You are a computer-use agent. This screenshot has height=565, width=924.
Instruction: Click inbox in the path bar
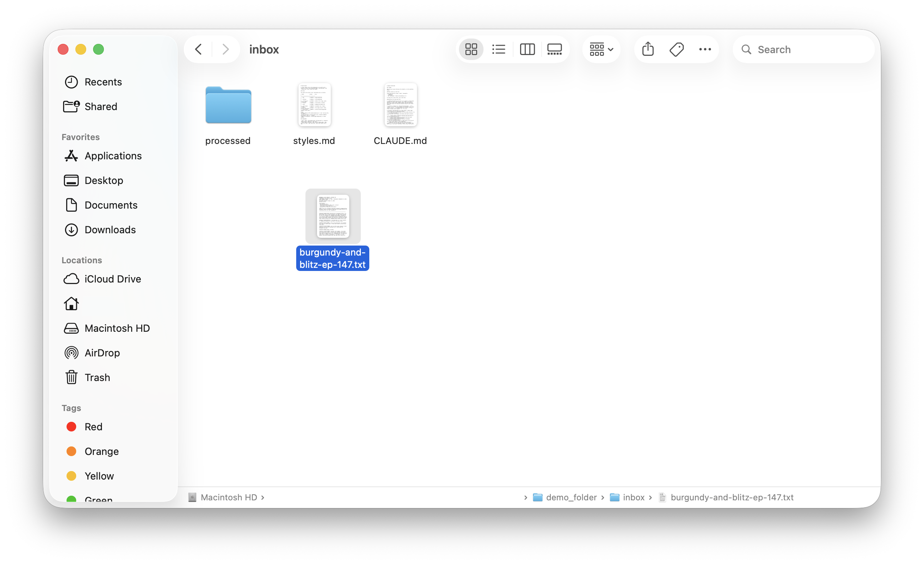pyautogui.click(x=627, y=497)
